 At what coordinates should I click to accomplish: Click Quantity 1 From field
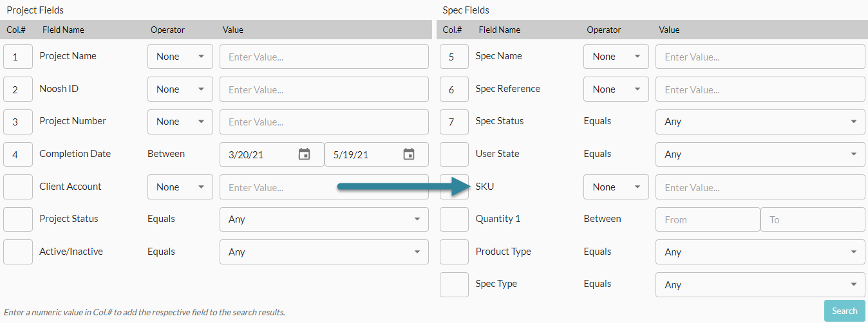pos(708,219)
